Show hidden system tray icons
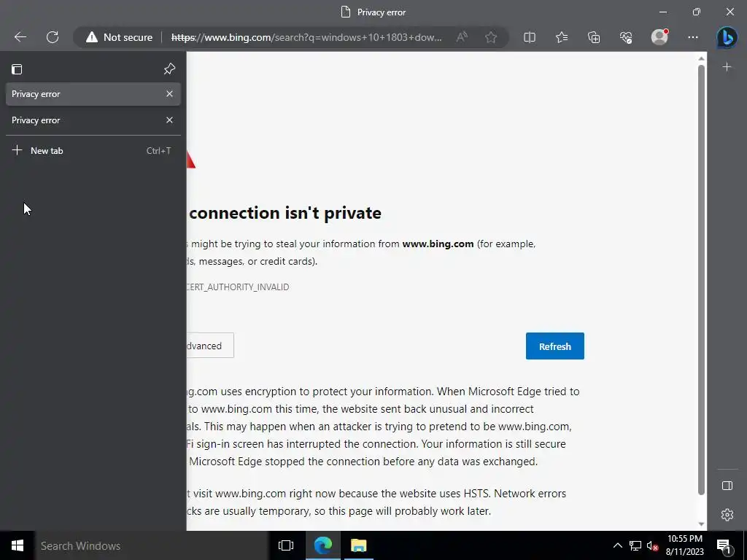 tap(617, 545)
